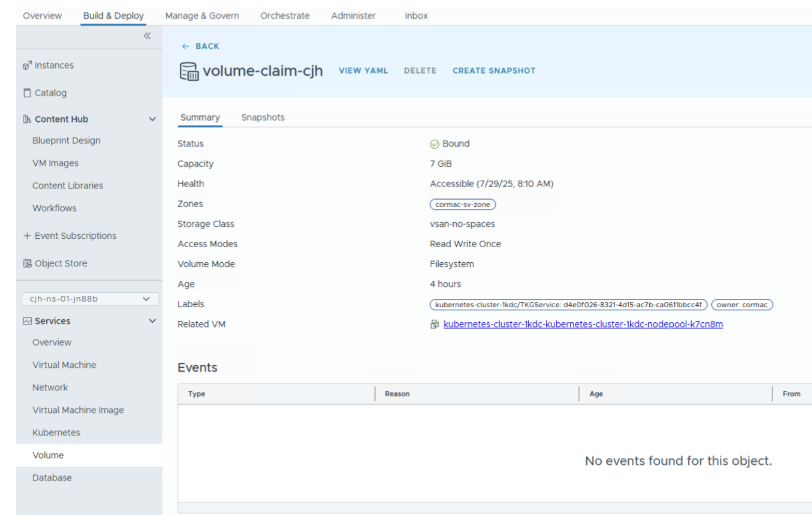This screenshot has height=515, width=812.
Task: Click the Services chart icon
Action: [x=27, y=321]
